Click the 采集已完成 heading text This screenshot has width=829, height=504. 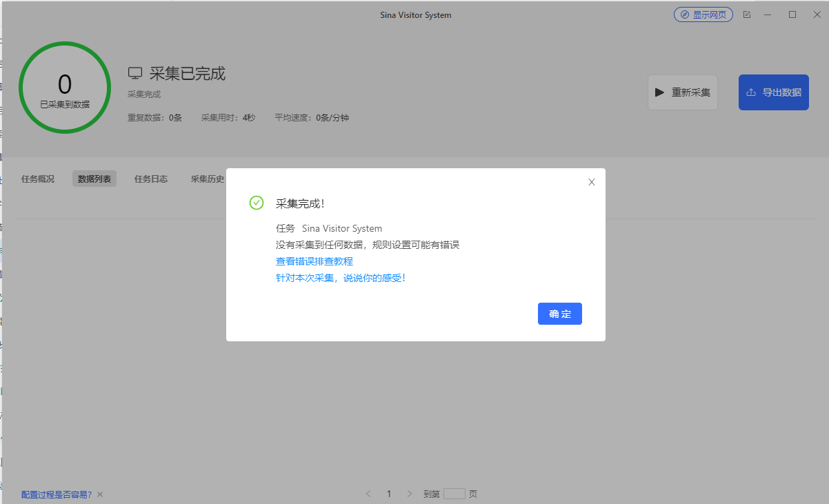click(188, 73)
